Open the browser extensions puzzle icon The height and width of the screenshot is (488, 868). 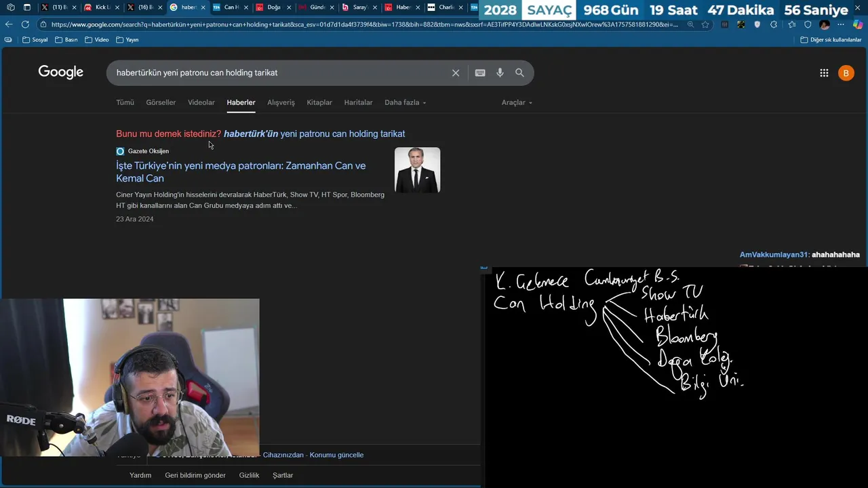click(x=774, y=24)
